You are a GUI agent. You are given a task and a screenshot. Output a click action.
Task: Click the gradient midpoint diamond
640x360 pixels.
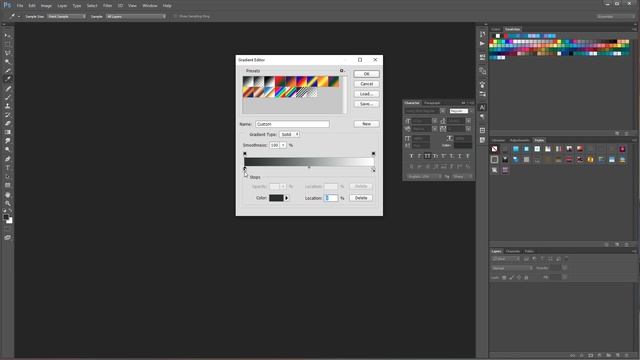coord(309,167)
